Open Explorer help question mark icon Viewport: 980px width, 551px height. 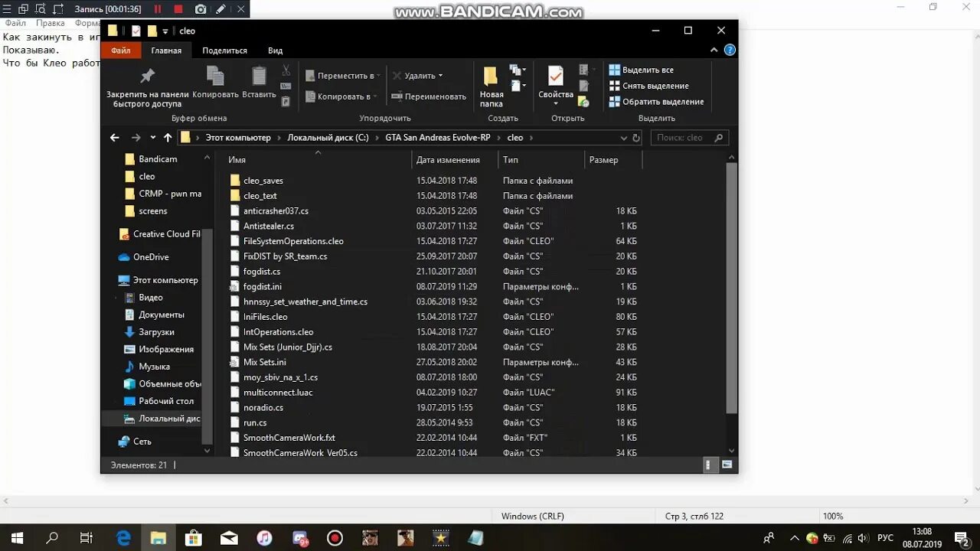pyautogui.click(x=730, y=51)
